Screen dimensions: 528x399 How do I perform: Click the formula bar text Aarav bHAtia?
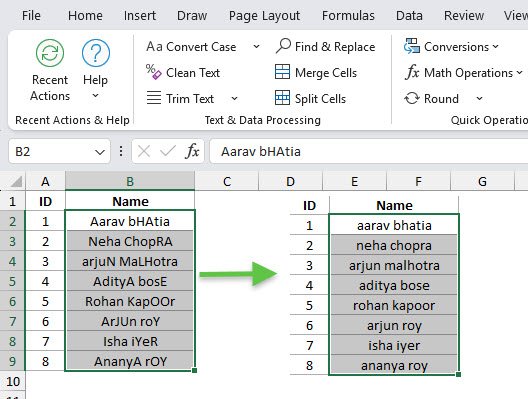click(x=261, y=152)
